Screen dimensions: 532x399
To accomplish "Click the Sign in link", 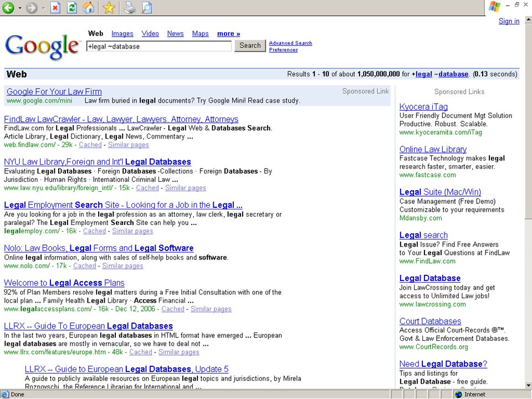I will [509, 21].
